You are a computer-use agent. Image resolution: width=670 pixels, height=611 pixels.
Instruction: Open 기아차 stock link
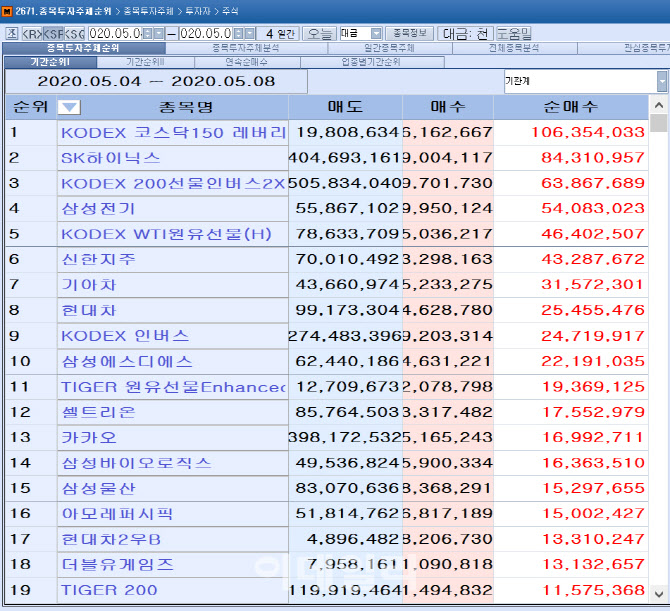tap(88, 285)
